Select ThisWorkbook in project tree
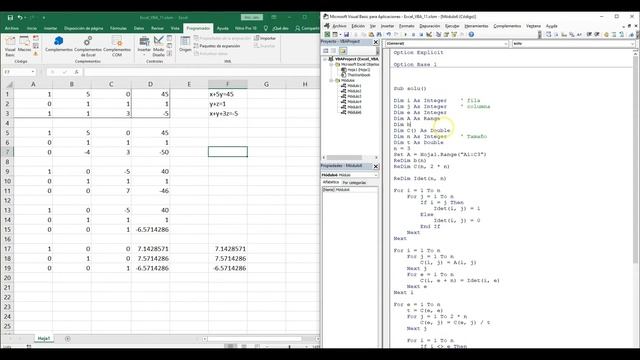The width and height of the screenshot is (640, 360). [x=356, y=75]
